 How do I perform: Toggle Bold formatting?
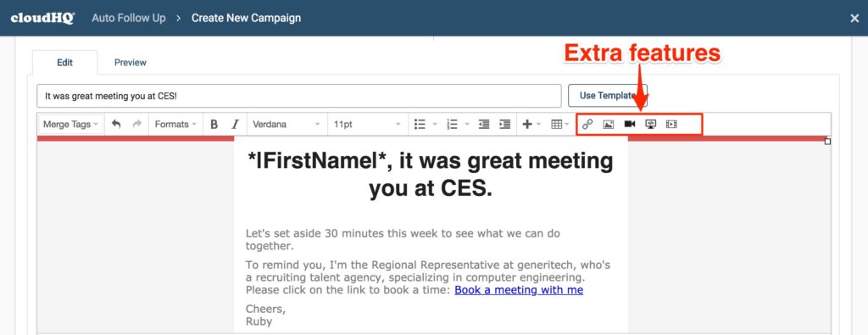click(214, 125)
